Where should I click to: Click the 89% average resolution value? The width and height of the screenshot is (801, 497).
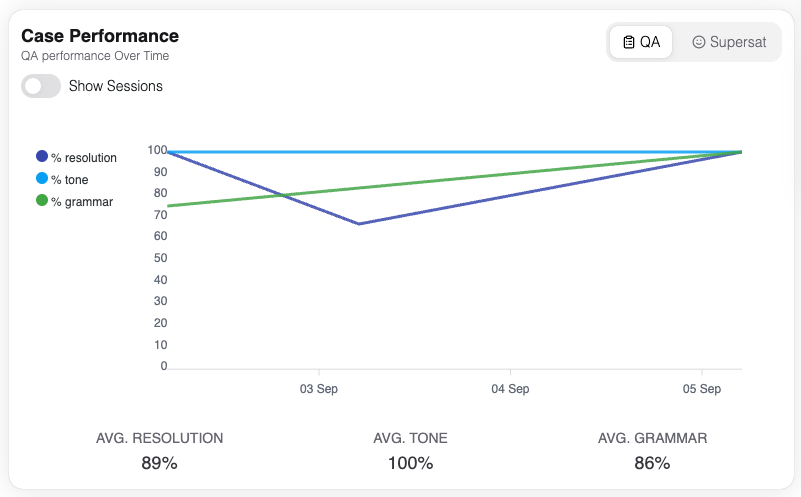pyautogui.click(x=159, y=463)
